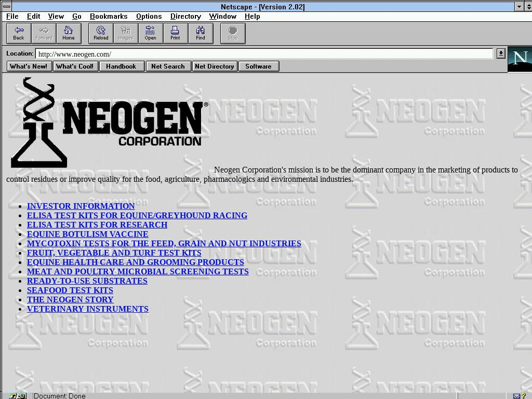Click the security key icon in status bar

pos(15,396)
